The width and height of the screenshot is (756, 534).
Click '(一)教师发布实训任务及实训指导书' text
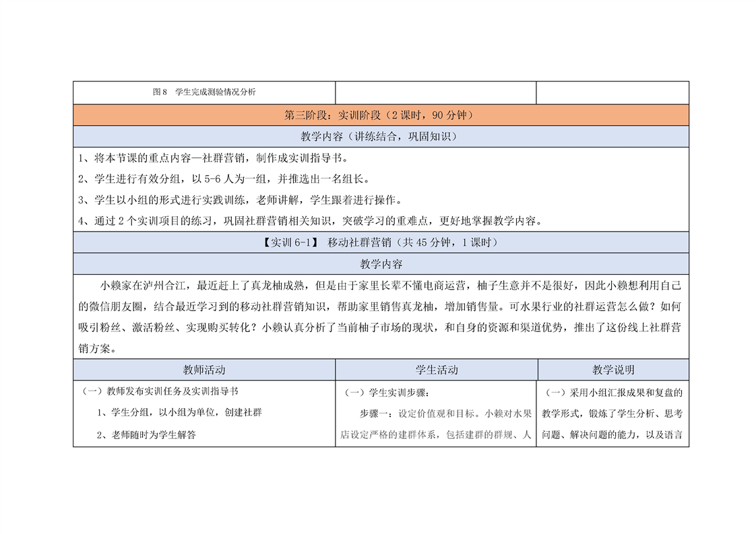pos(160,391)
